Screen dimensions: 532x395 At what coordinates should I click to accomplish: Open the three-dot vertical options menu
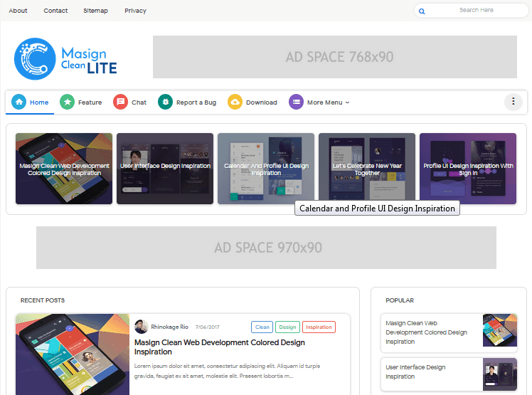tap(513, 101)
